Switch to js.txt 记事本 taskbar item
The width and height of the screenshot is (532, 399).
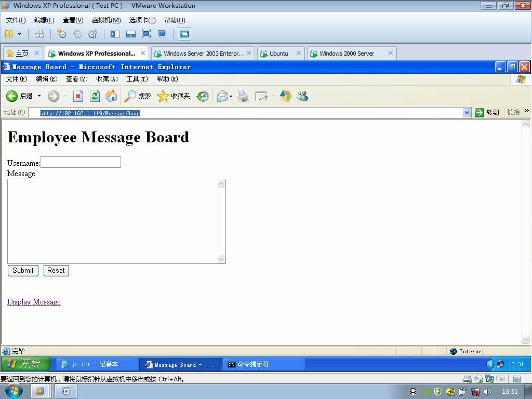tap(97, 364)
